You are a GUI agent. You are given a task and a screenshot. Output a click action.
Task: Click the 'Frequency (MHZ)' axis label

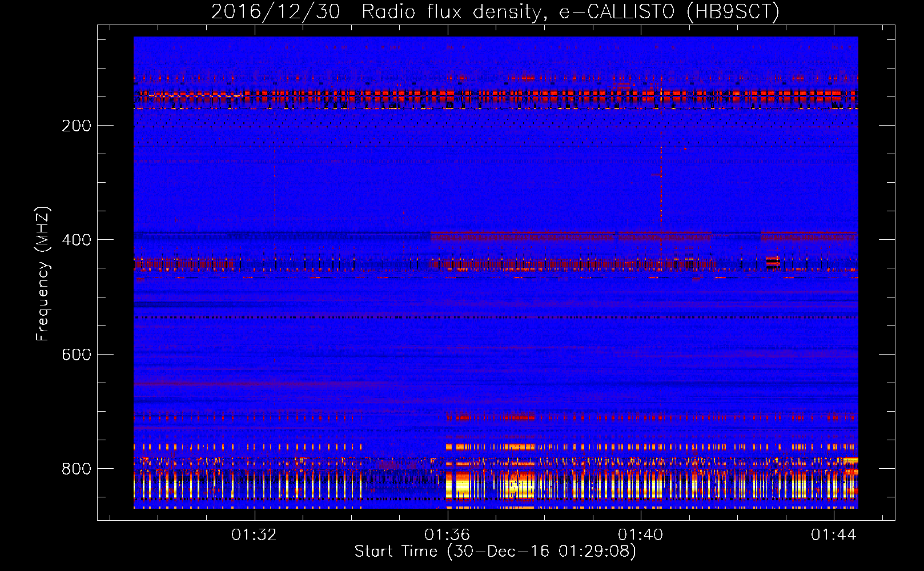pos(43,274)
